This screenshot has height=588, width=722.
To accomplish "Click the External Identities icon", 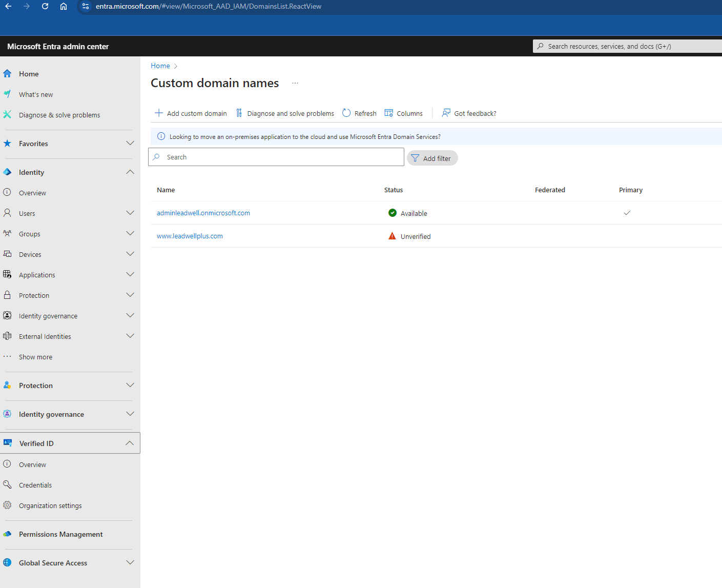I will 7,336.
